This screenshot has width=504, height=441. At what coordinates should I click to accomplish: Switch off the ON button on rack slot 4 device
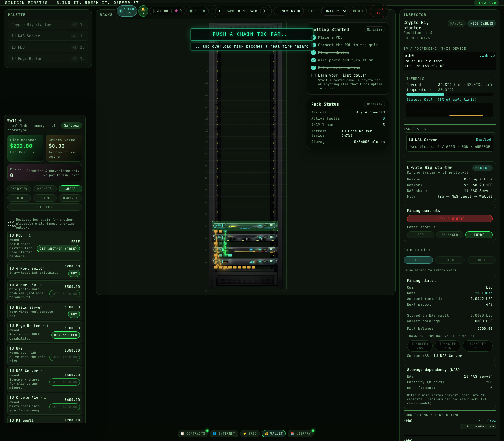tap(272, 226)
